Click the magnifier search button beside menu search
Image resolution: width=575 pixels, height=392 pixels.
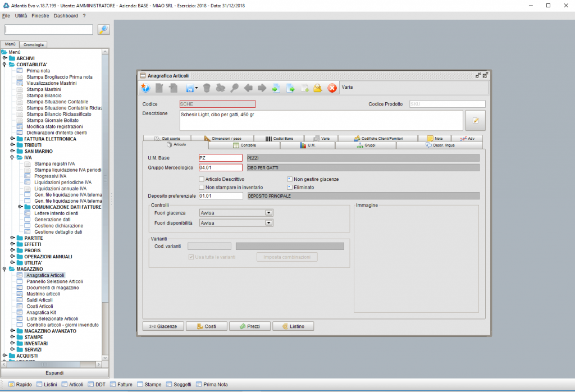click(103, 30)
